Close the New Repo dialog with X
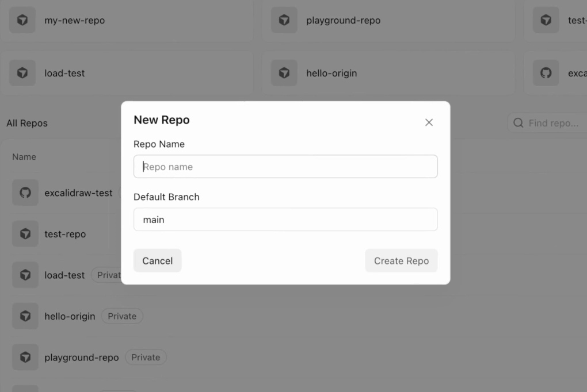 [x=429, y=122]
